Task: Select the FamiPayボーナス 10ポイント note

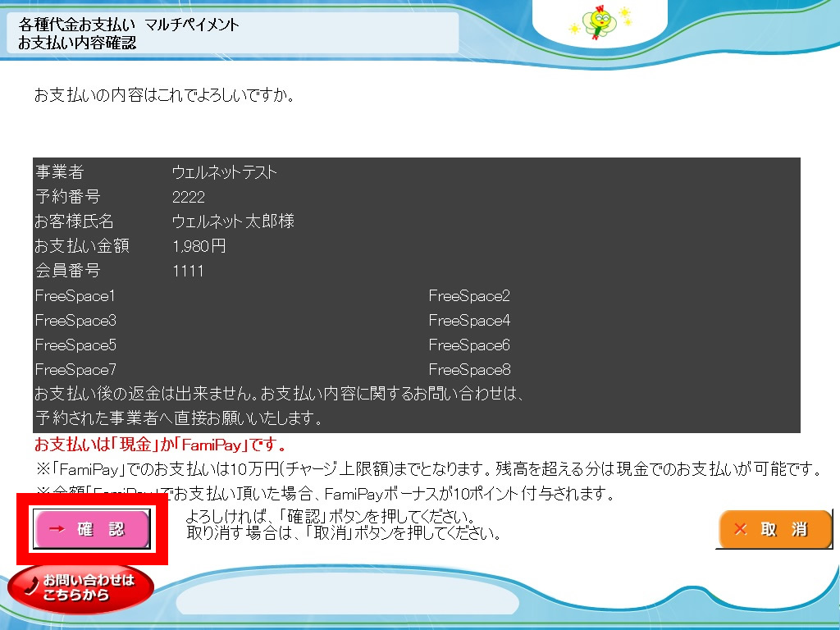Action: 325,493
